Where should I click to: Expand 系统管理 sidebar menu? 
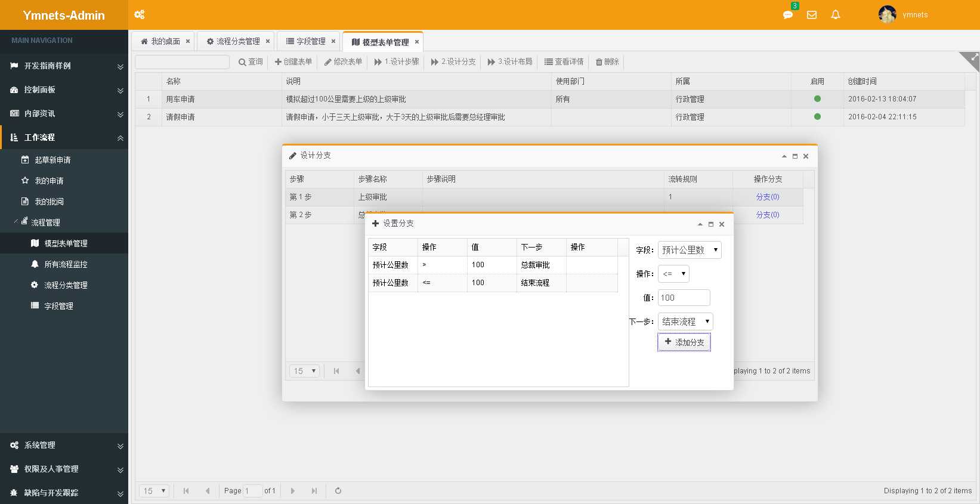[x=64, y=446]
